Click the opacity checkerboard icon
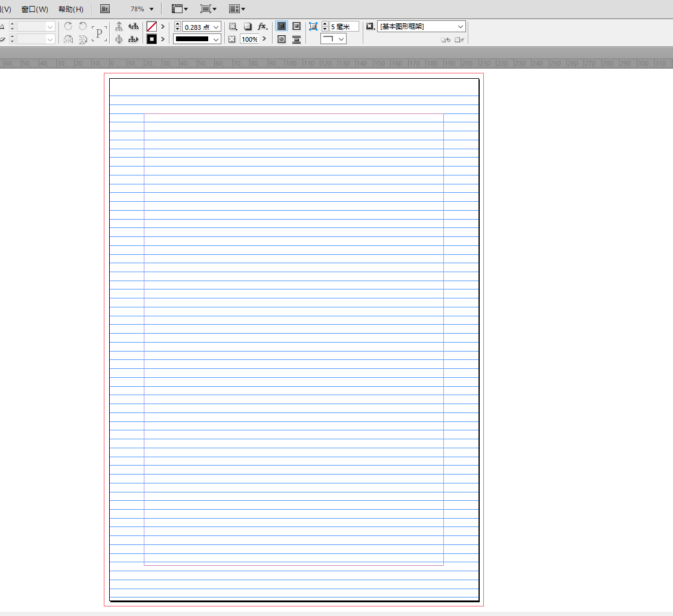 tap(232, 39)
